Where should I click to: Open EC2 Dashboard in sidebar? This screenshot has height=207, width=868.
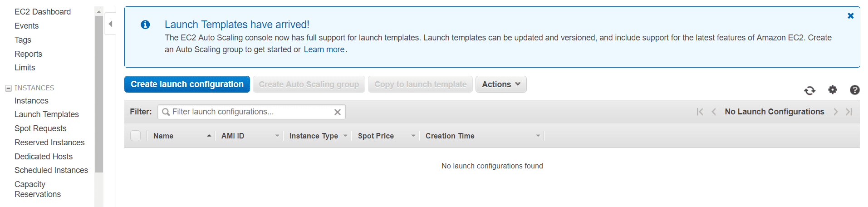pos(43,12)
